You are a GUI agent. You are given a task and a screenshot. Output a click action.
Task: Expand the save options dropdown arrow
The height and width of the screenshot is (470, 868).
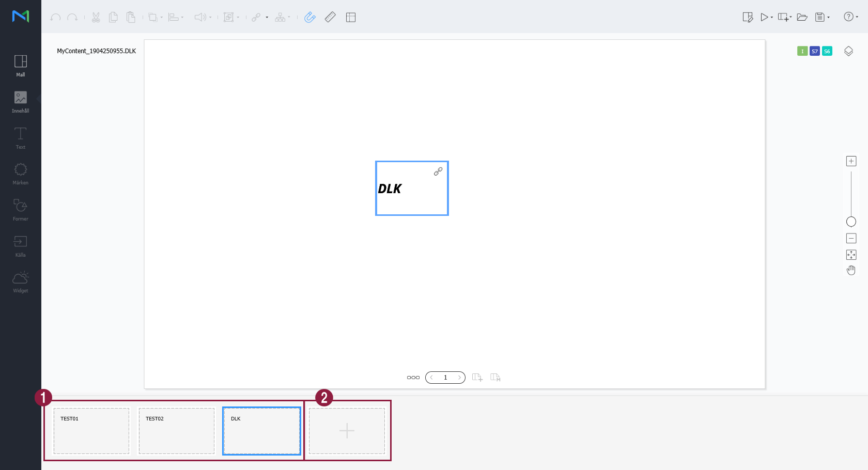pos(829,18)
